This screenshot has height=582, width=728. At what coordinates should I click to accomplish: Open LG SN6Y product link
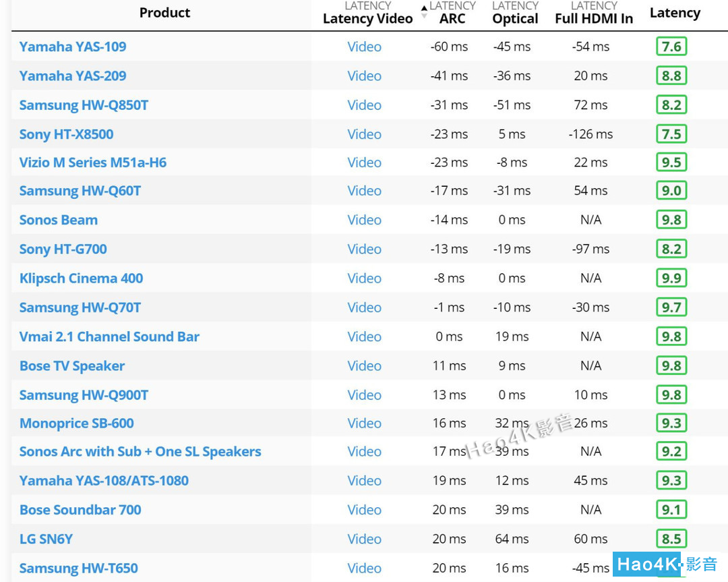46,540
